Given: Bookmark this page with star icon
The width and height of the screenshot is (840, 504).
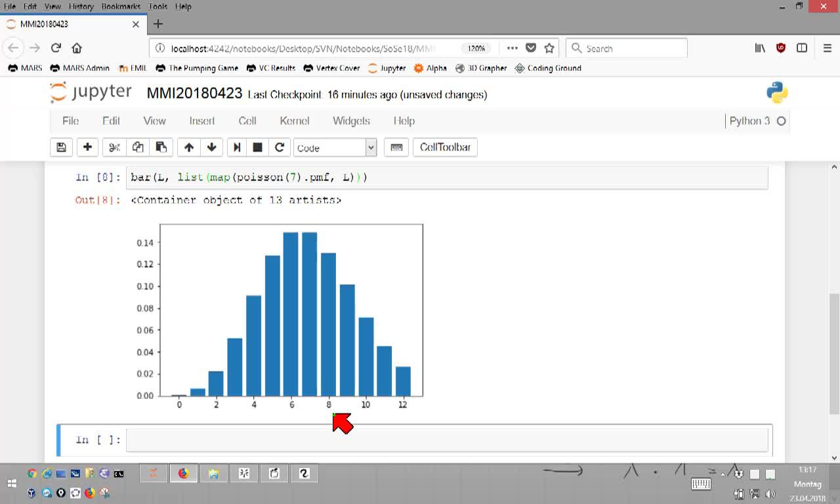Looking at the screenshot, I should (549, 48).
